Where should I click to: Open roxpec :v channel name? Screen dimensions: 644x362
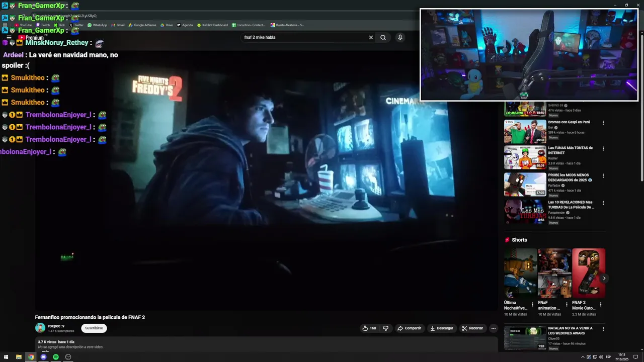(56, 326)
